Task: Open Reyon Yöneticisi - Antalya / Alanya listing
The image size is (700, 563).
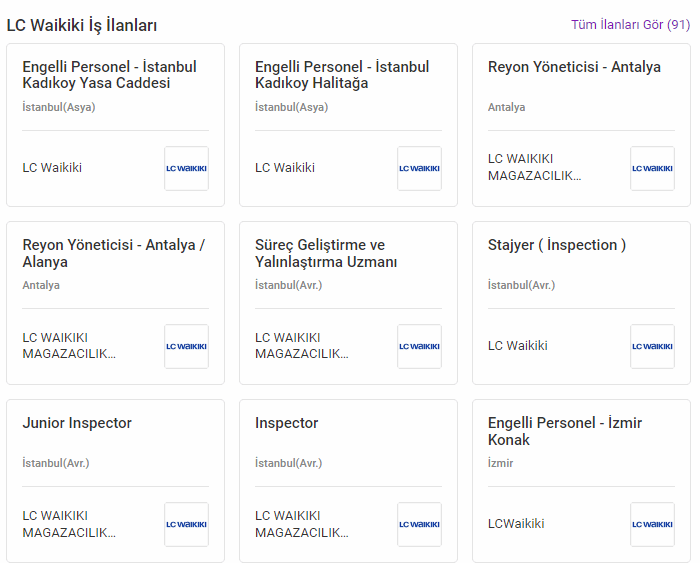Action: (113, 253)
